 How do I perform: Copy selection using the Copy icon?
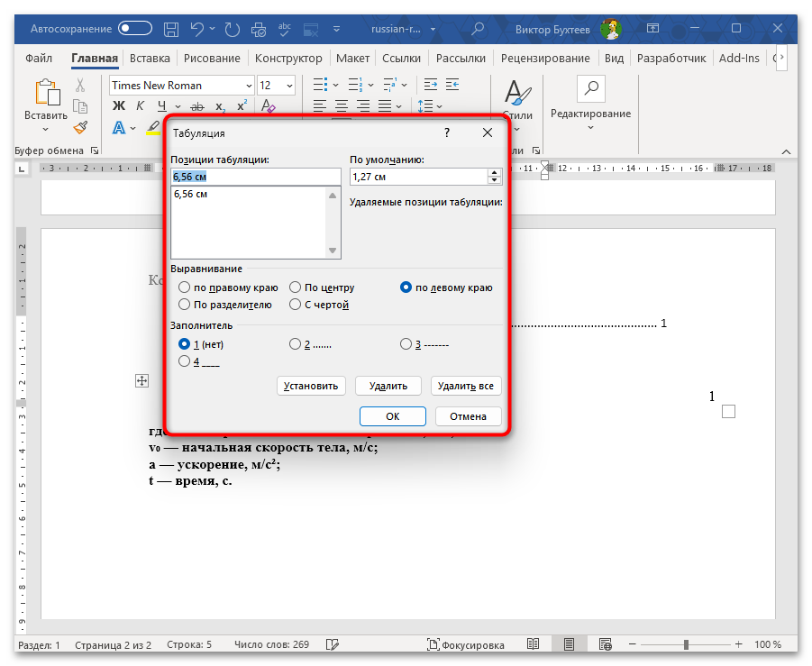(x=80, y=106)
